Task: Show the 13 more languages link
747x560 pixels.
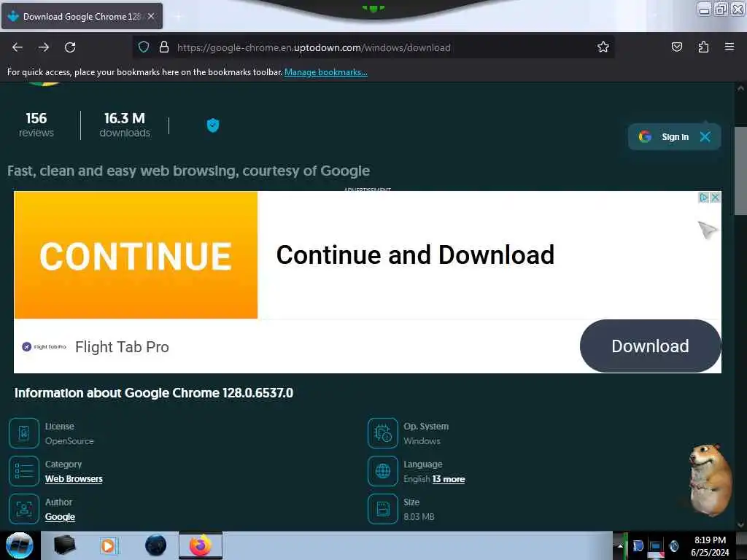Action: click(x=449, y=479)
